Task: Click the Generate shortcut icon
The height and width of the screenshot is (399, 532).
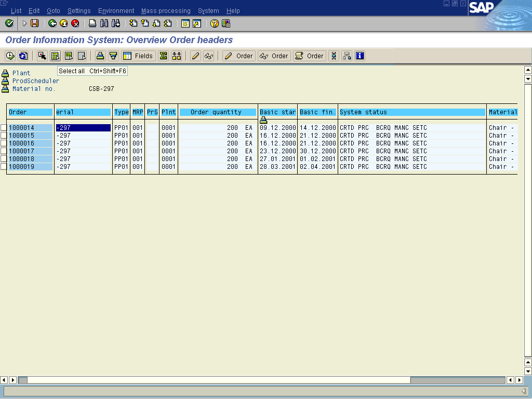Action: pyautogui.click(x=197, y=23)
